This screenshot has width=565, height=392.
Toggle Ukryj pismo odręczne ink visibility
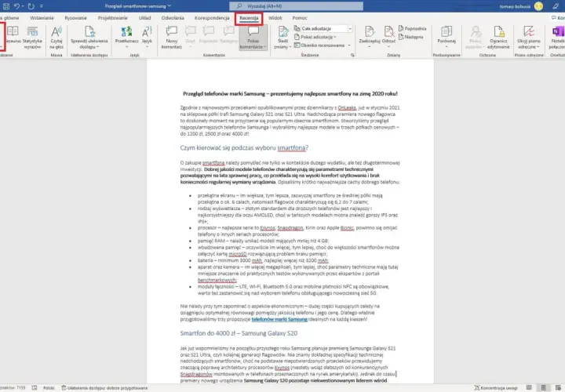click(529, 37)
